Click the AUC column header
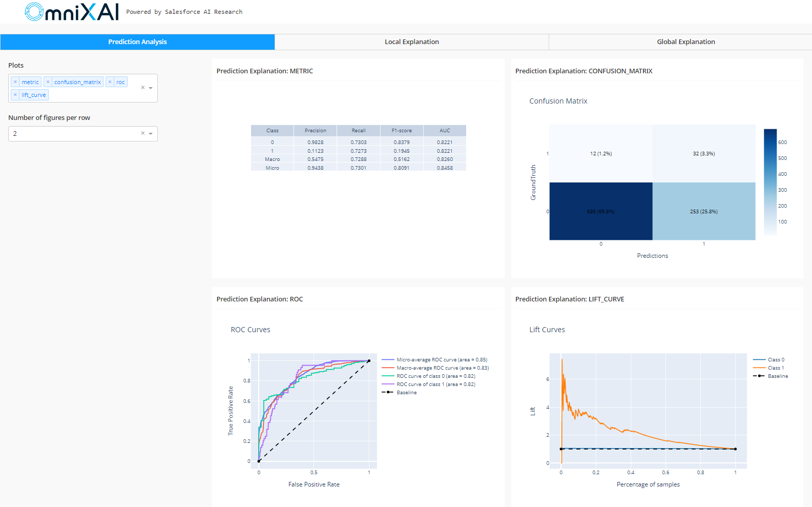Image resolution: width=812 pixels, height=507 pixels. coord(445,131)
